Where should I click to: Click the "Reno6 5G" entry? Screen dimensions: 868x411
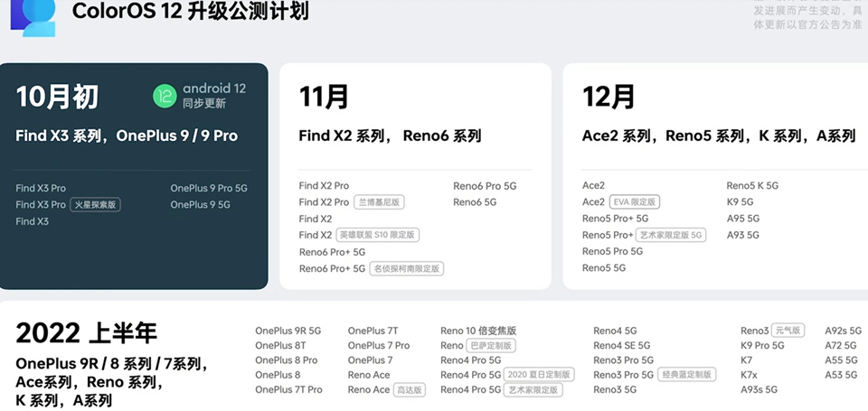pos(475,202)
